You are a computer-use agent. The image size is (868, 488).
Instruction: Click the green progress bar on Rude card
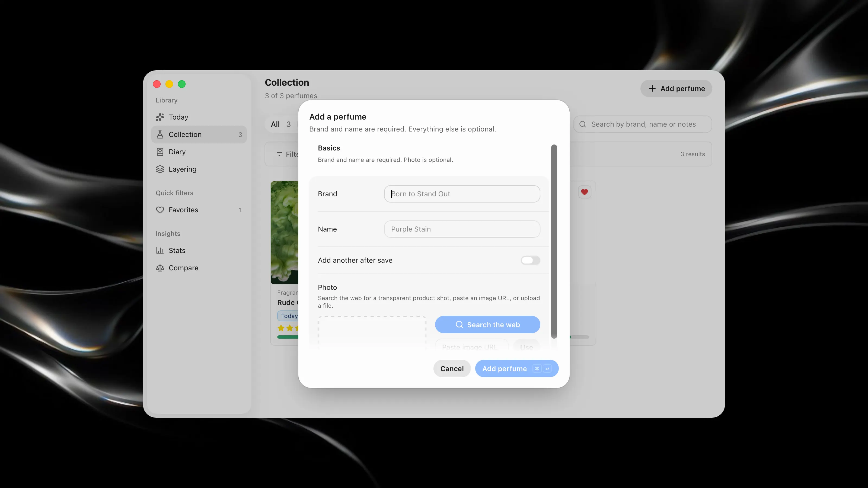(x=288, y=337)
